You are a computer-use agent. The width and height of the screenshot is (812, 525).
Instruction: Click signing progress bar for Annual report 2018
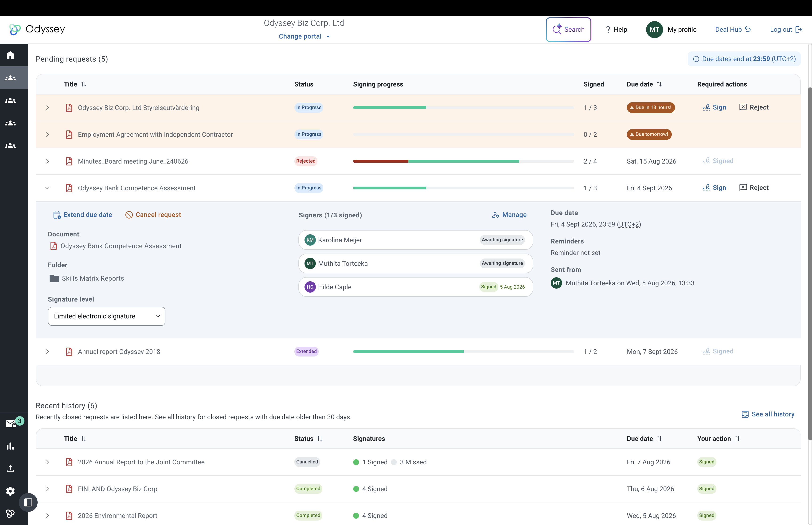(x=463, y=352)
